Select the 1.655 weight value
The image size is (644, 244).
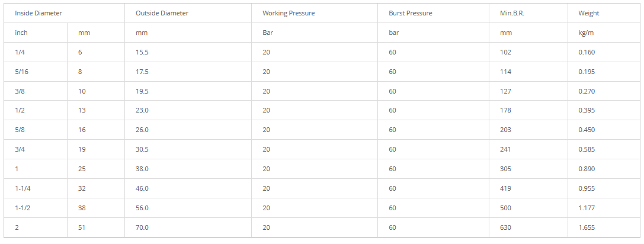point(587,227)
